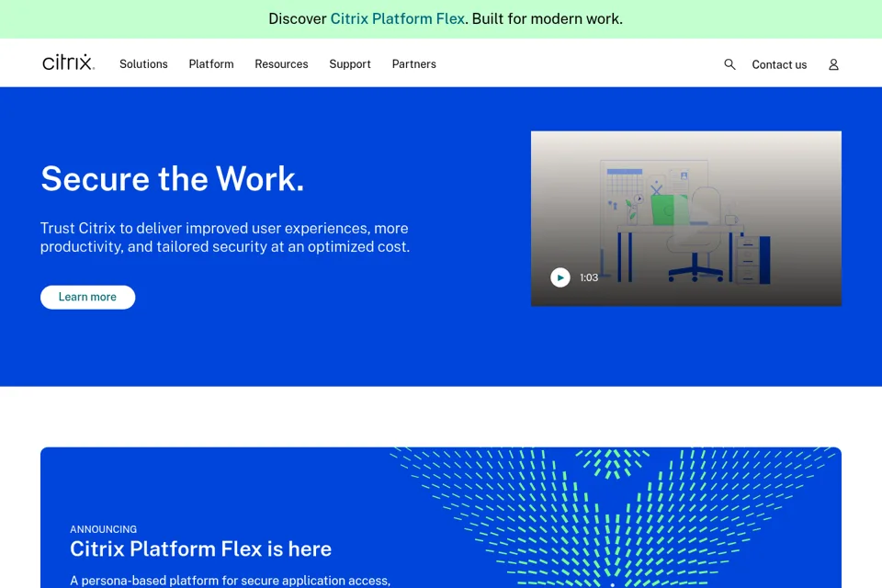
Task: Open the search magnifier icon
Action: (729, 64)
